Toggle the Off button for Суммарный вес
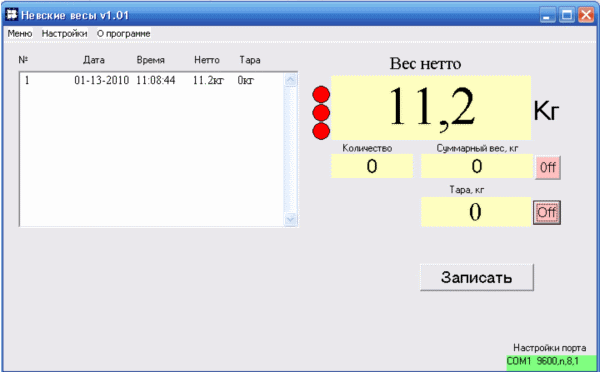The height and width of the screenshot is (372, 600). (x=548, y=167)
